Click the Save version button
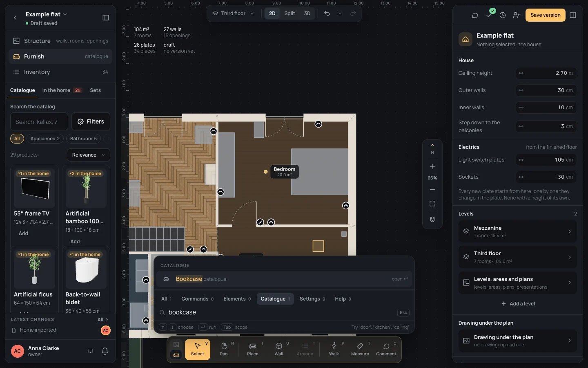The width and height of the screenshot is (588, 368). [x=546, y=15]
